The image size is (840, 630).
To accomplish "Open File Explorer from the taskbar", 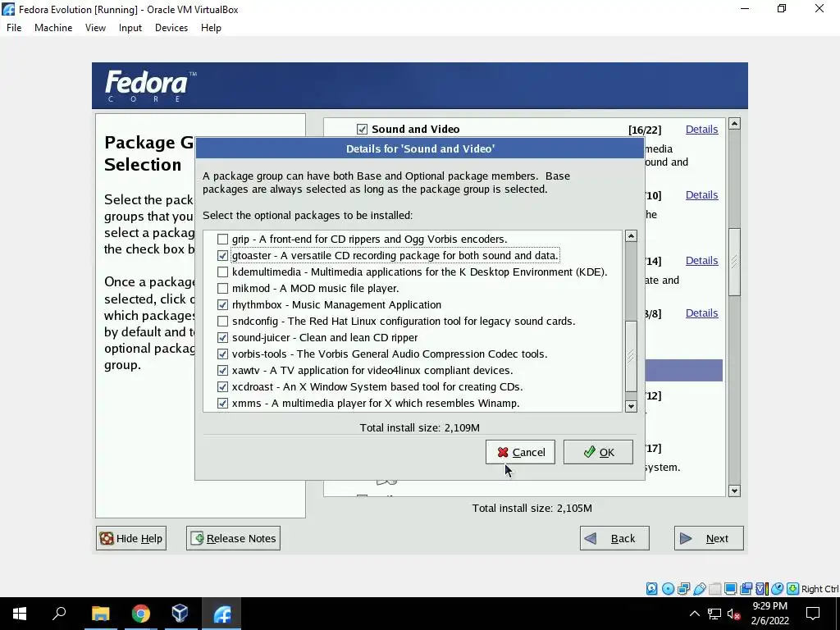I will (100, 614).
